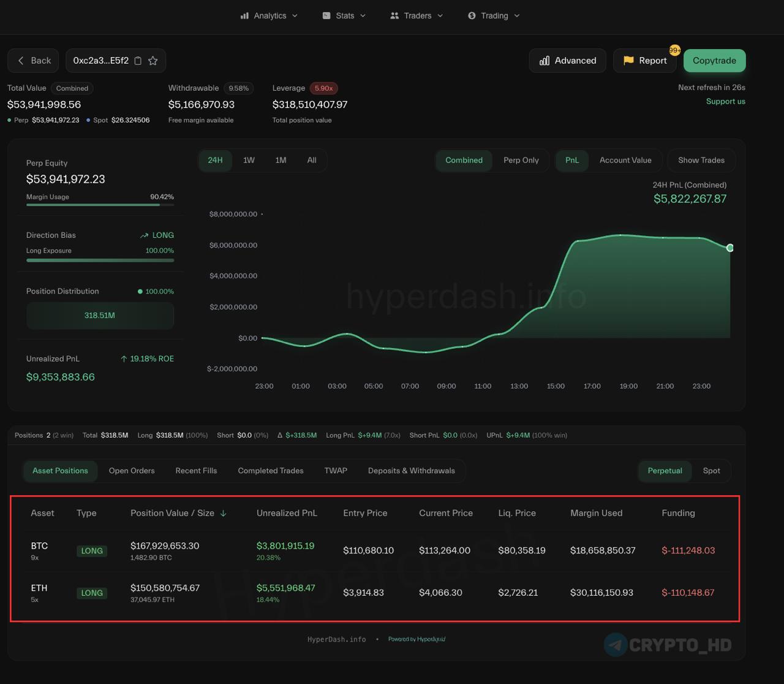The height and width of the screenshot is (684, 784).
Task: Click the sort arrow beside Position Value / Size
Action: click(x=224, y=514)
